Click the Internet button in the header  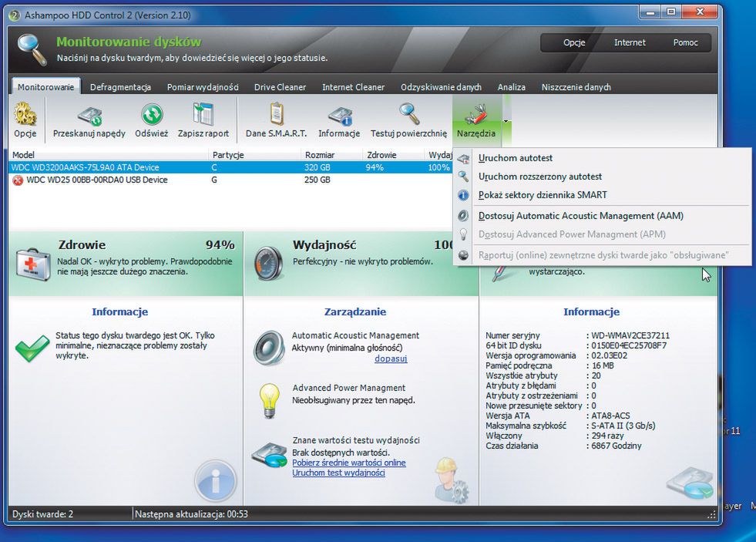pyautogui.click(x=630, y=42)
